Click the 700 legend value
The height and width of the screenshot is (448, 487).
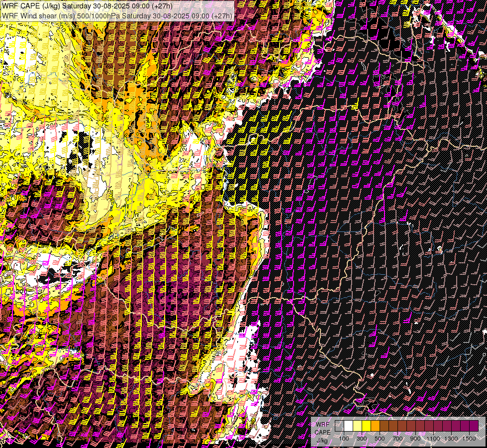[397, 439]
